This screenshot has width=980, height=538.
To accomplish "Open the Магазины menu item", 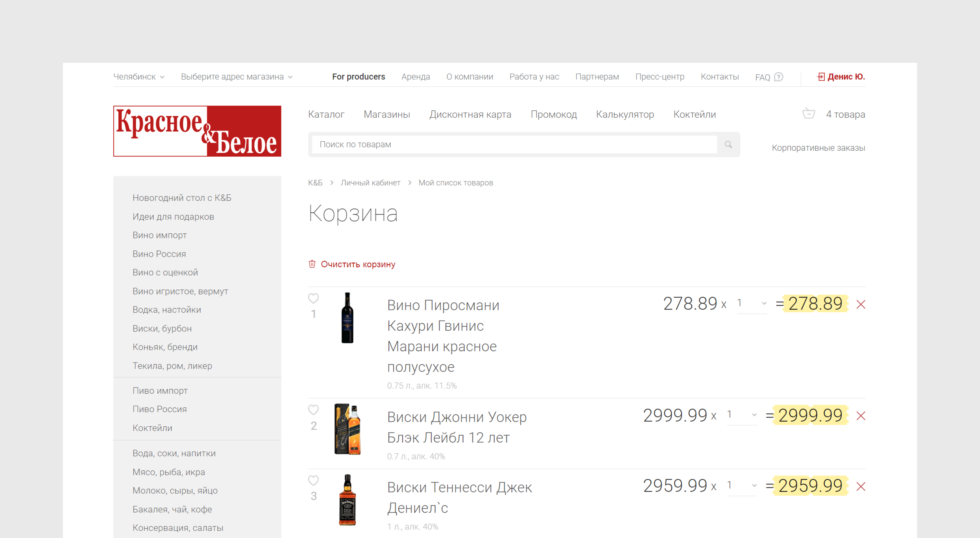I will pos(386,114).
